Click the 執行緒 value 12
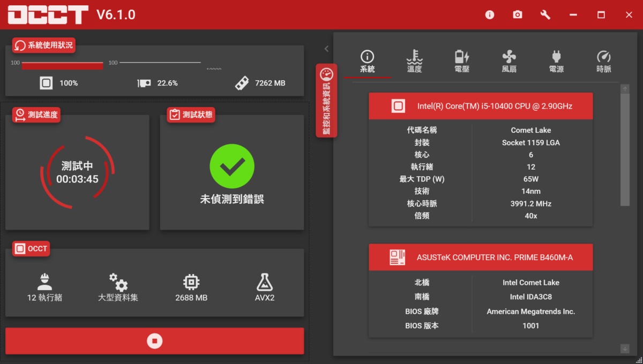 click(531, 167)
